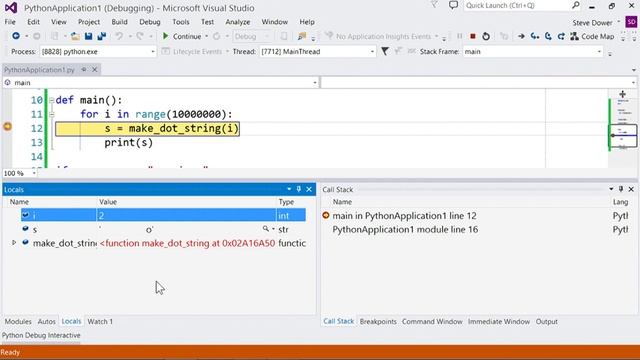Click the Quick Launch magnifier icon

tap(576, 5)
